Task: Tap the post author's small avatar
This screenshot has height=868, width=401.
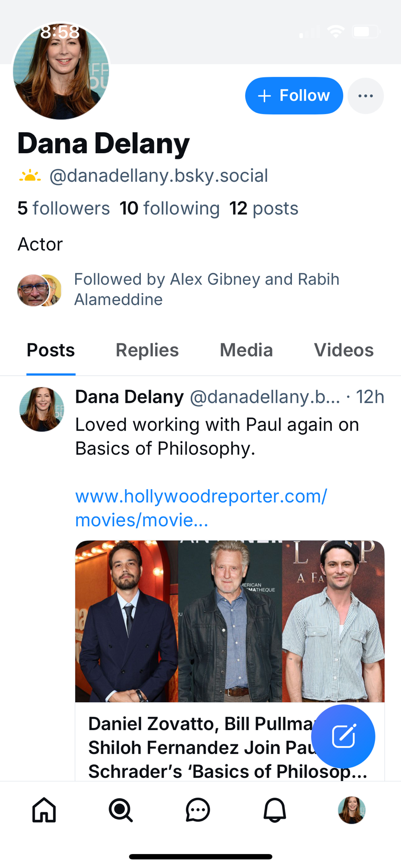Action: [42, 409]
